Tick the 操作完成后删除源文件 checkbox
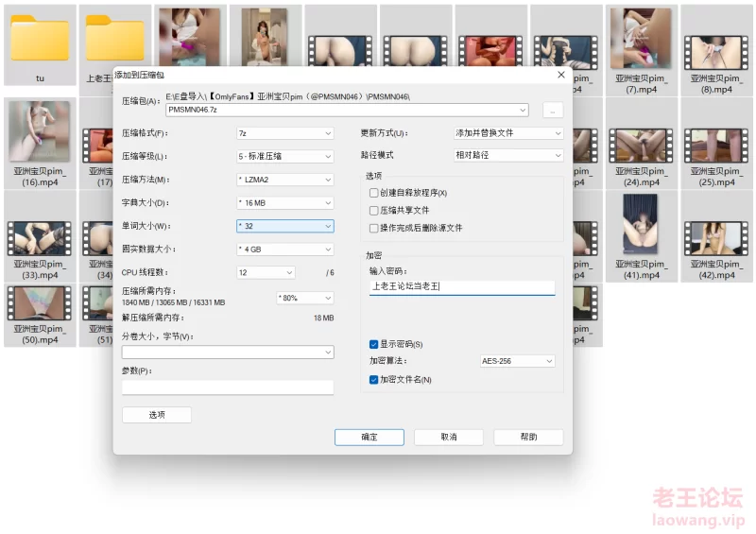The image size is (756, 534). click(374, 228)
